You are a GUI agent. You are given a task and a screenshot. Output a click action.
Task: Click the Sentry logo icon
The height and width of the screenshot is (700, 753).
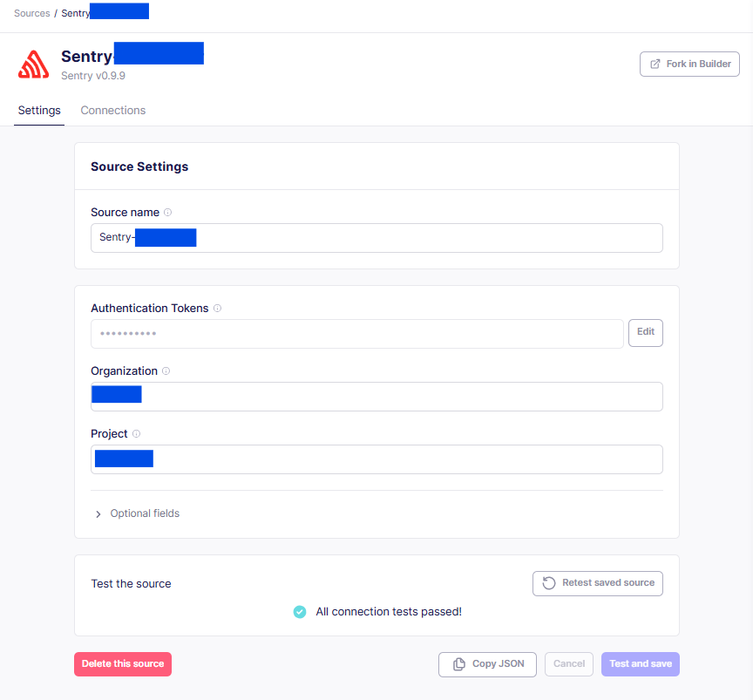pos(33,63)
